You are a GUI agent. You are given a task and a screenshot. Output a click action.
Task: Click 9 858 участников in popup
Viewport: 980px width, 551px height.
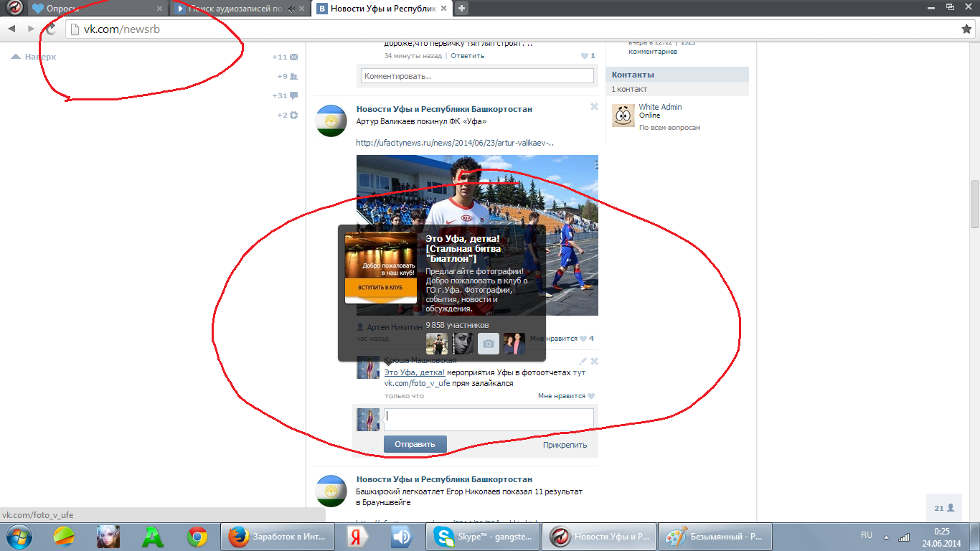coord(457,325)
